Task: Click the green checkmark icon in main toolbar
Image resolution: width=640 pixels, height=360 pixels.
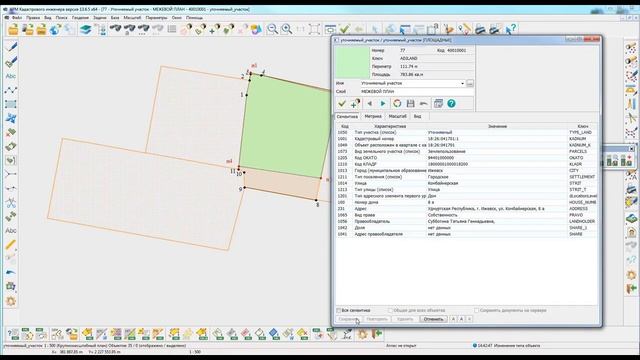Action: (x=345, y=29)
